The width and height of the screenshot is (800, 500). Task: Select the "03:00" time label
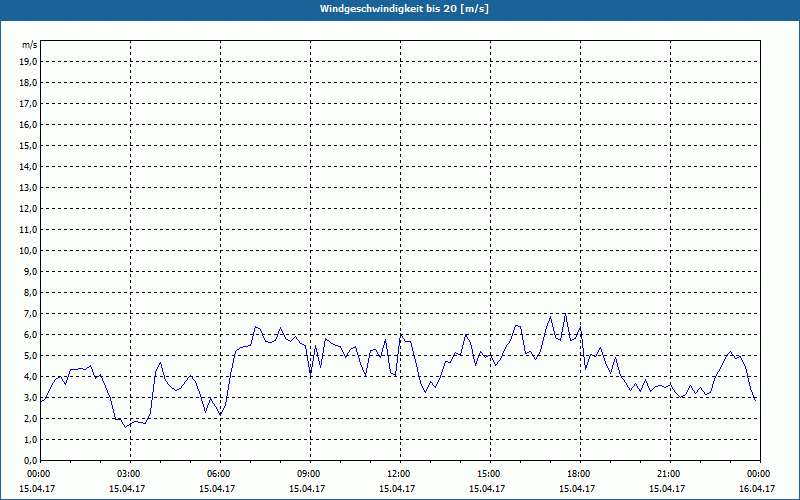point(129,474)
